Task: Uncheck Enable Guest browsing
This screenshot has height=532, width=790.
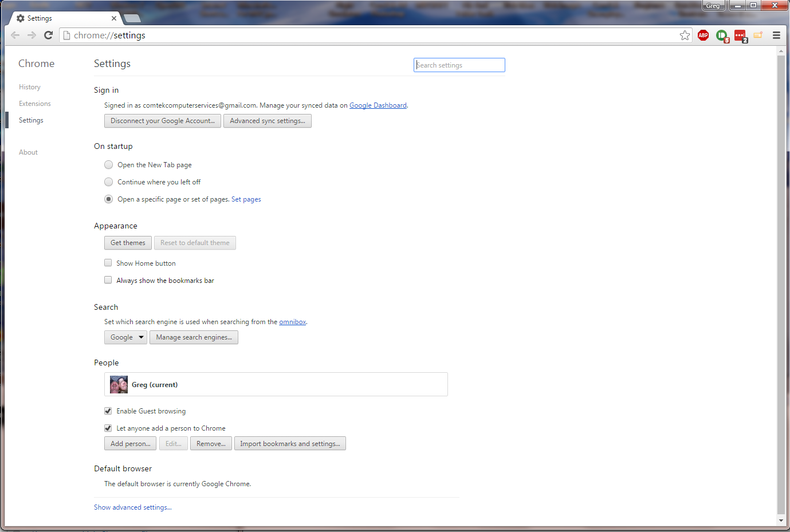Action: pos(108,411)
